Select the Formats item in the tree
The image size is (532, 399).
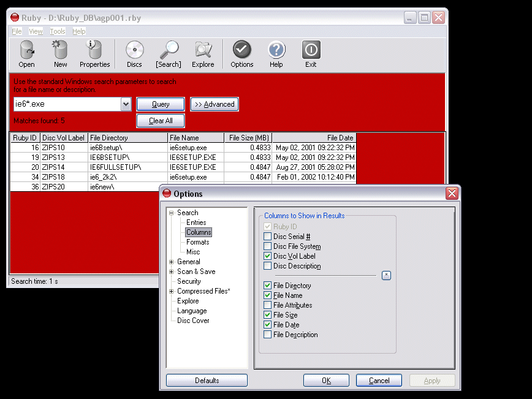point(198,242)
